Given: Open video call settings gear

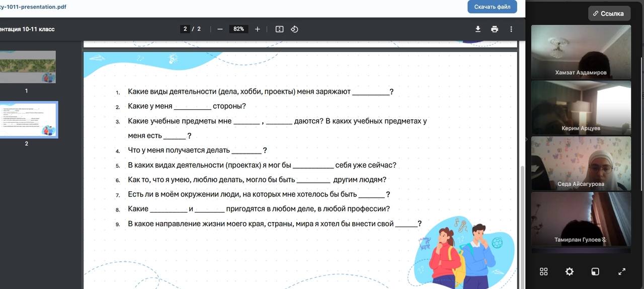Looking at the screenshot, I should tap(569, 271).
